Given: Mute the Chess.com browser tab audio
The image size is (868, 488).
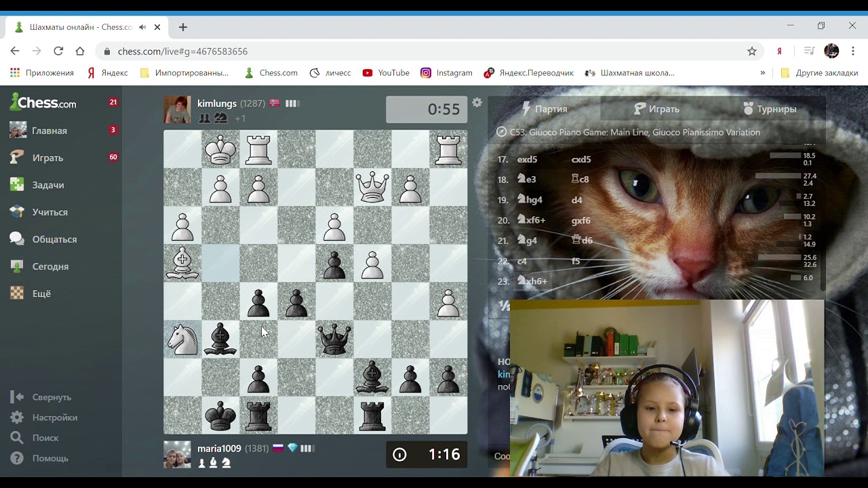Looking at the screenshot, I should tap(142, 27).
